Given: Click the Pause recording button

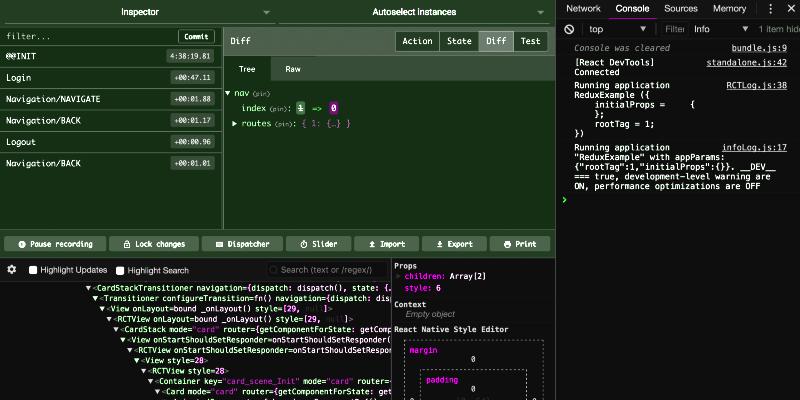Looking at the screenshot, I should (x=54, y=244).
